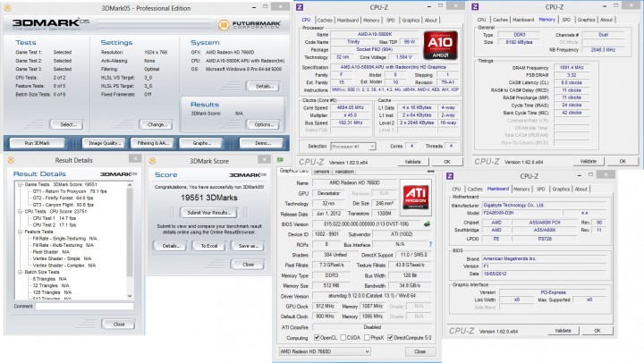644x363 pixels.
Task: Collapse the CPU Tests tree node
Action: 20,212
